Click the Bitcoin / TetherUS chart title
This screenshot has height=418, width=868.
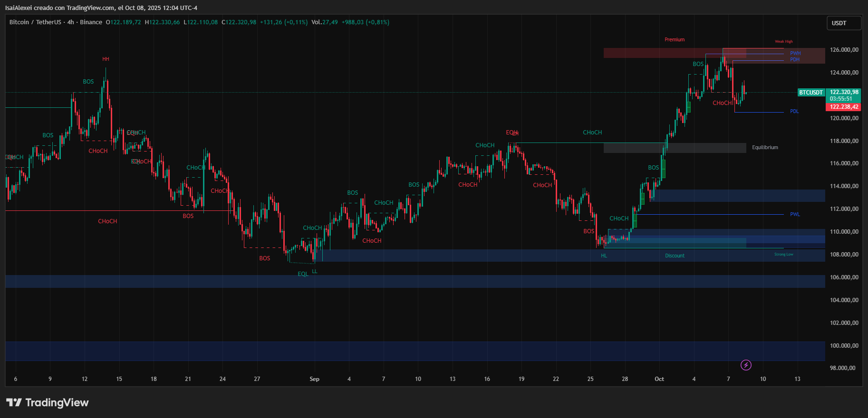[x=35, y=22]
